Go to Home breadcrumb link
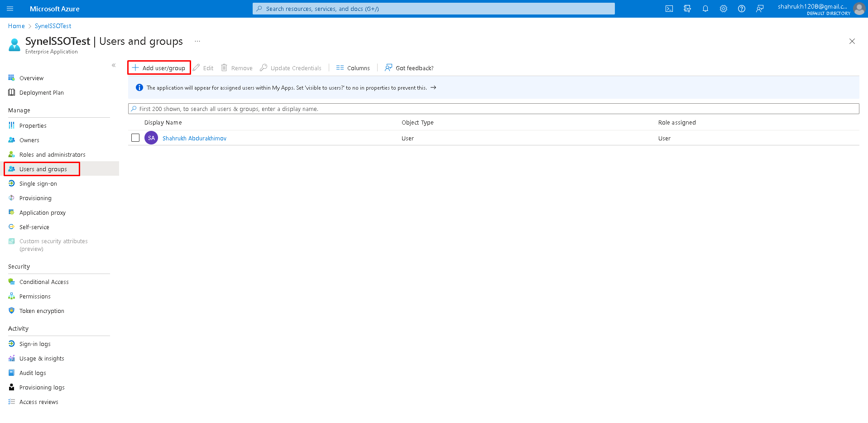 pos(16,26)
